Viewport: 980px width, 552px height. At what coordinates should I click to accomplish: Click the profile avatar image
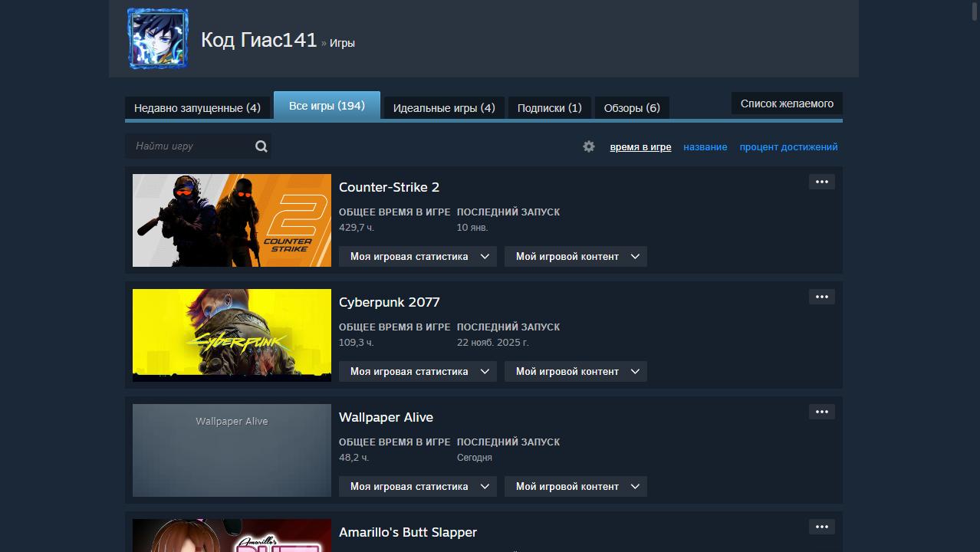point(157,39)
